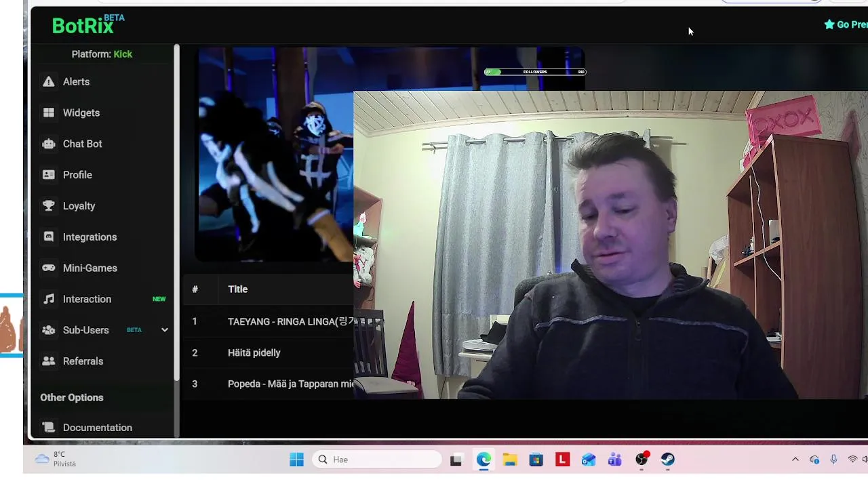Click the Documentation sidebar icon

(x=49, y=428)
